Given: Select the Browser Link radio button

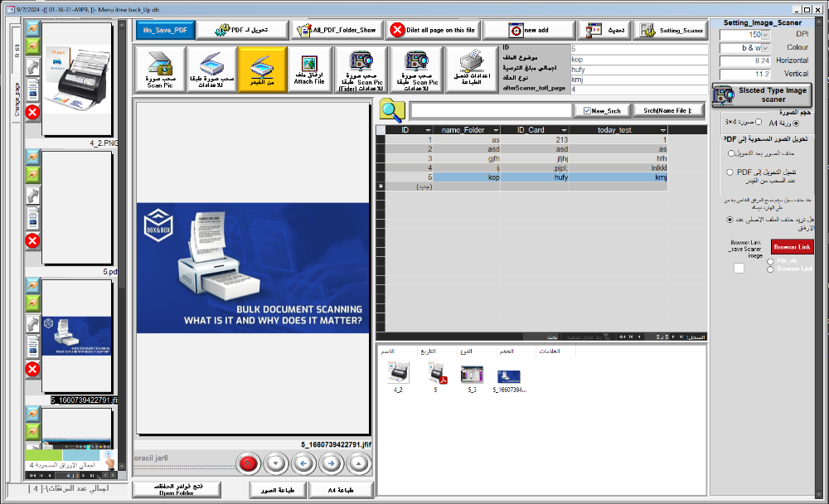Looking at the screenshot, I should 770,269.
